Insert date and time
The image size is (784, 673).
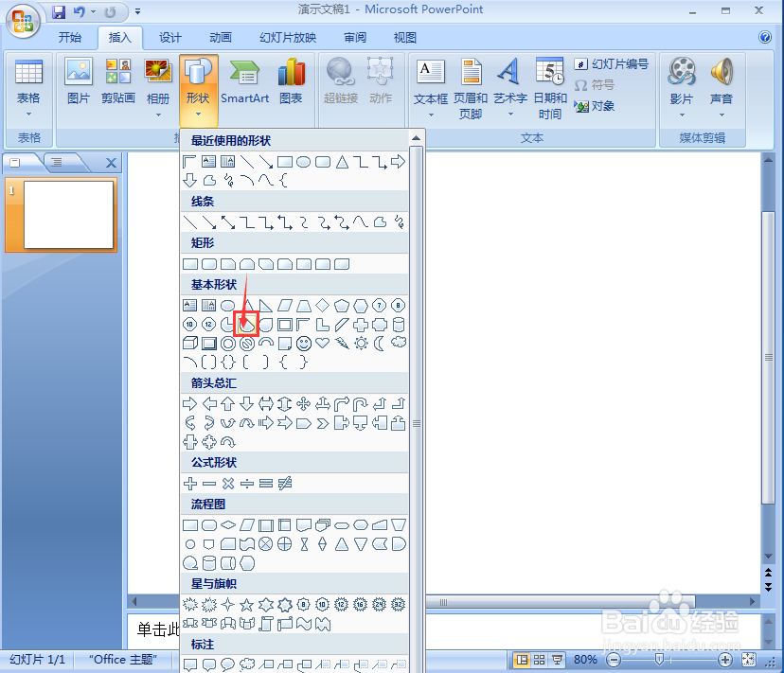pyautogui.click(x=550, y=88)
